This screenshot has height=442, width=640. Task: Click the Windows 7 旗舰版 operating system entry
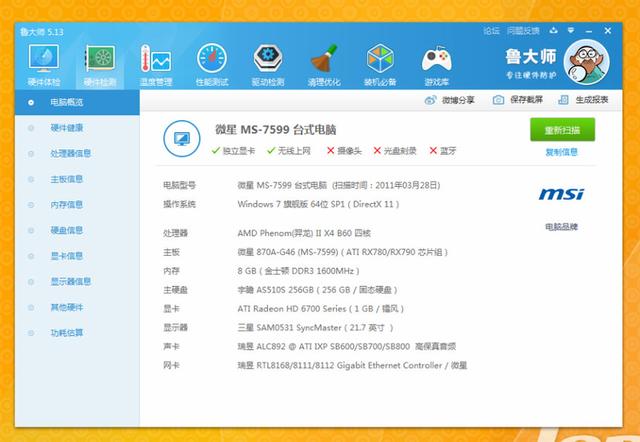click(318, 204)
